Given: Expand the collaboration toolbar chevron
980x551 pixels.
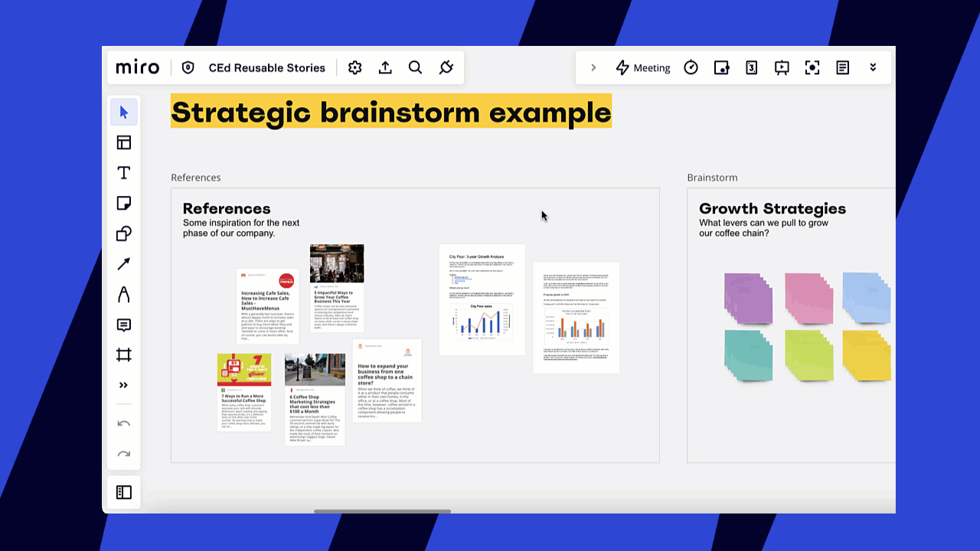Looking at the screenshot, I should click(593, 68).
